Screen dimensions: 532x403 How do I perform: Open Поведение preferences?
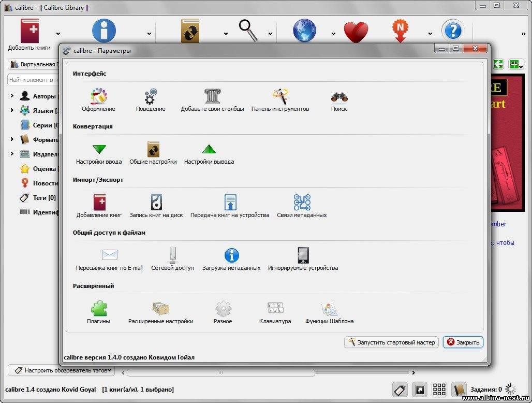pos(151,100)
